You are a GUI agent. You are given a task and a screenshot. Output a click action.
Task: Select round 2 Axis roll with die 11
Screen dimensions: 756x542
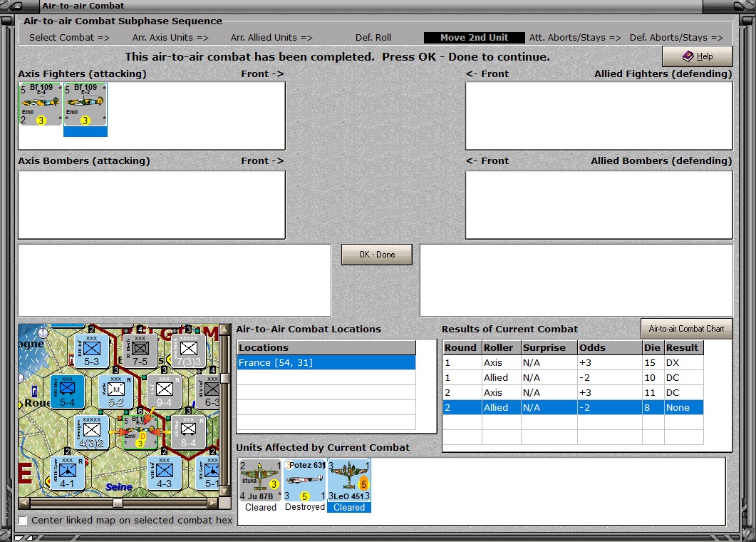tap(573, 392)
